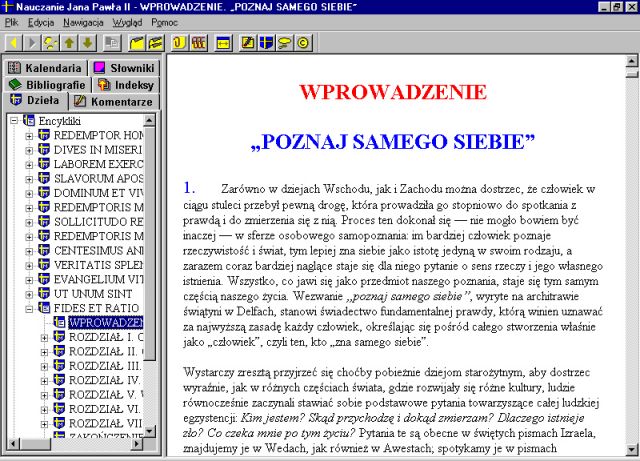
Task: Click the grey forward arrow toolbar icon
Action: pyautogui.click(x=32, y=43)
